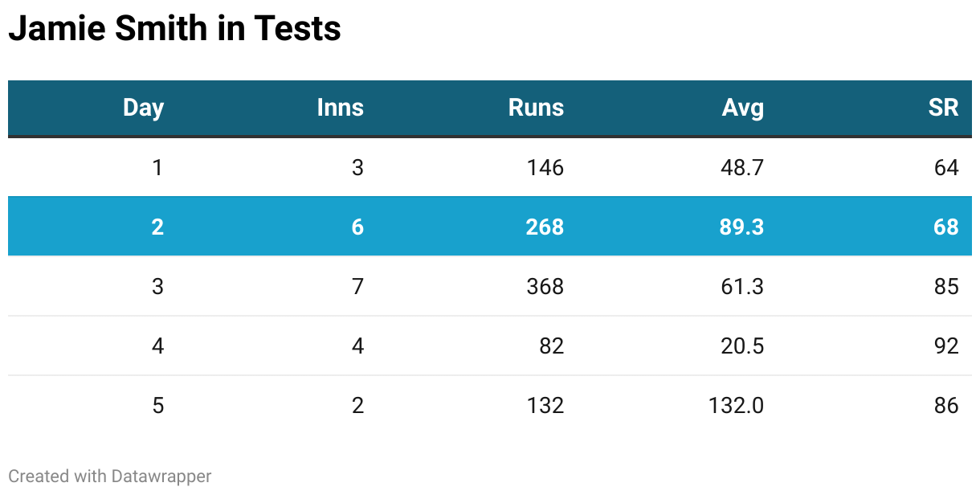Select the 132.0 average cell

click(x=736, y=405)
